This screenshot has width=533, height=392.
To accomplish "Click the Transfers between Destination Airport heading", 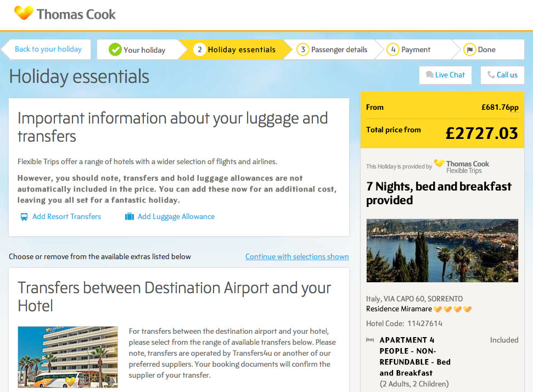I will coord(174,296).
